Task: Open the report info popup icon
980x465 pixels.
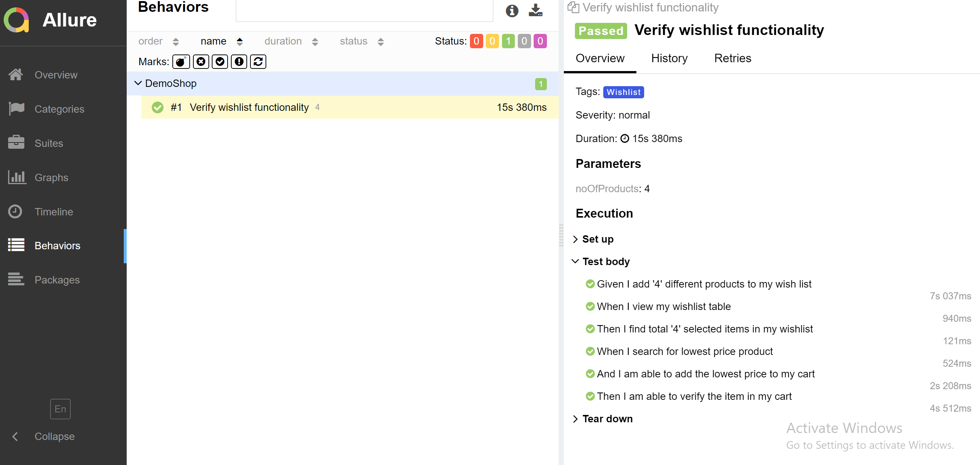Action: [512, 11]
